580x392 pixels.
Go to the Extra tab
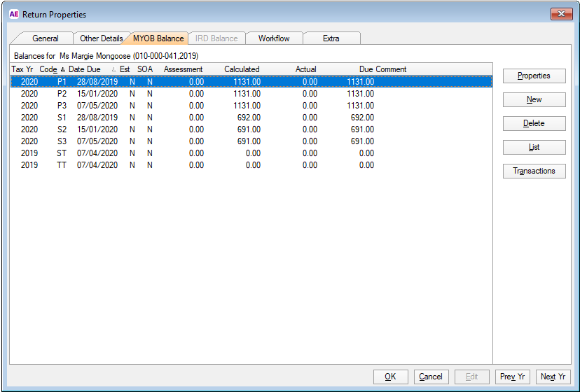[x=331, y=38]
